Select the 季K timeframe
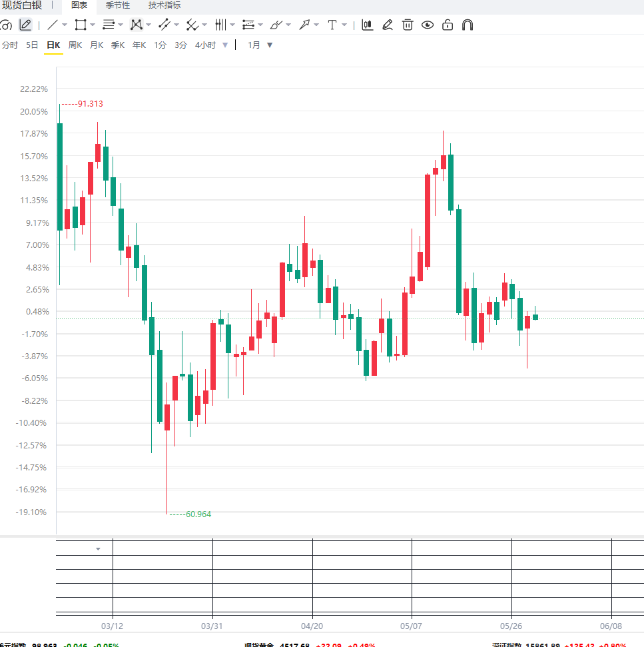This screenshot has height=647, width=644. 118,45
